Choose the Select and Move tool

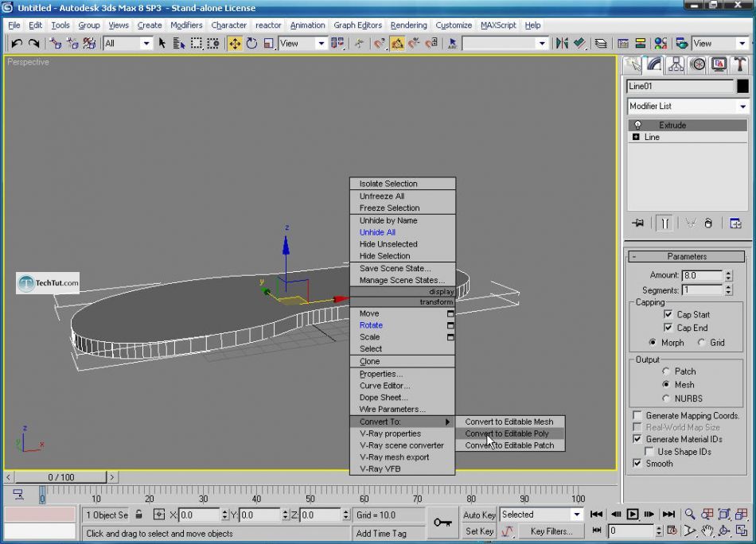[x=235, y=44]
